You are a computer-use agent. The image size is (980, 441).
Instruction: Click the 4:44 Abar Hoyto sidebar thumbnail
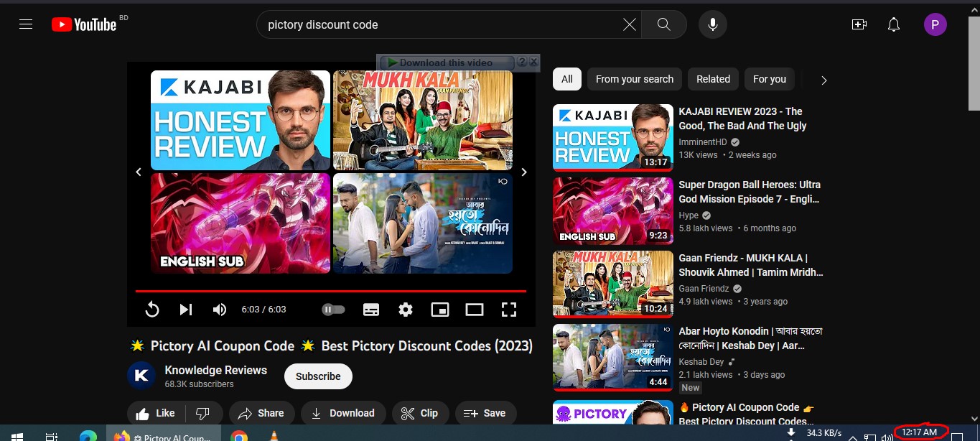pos(613,358)
